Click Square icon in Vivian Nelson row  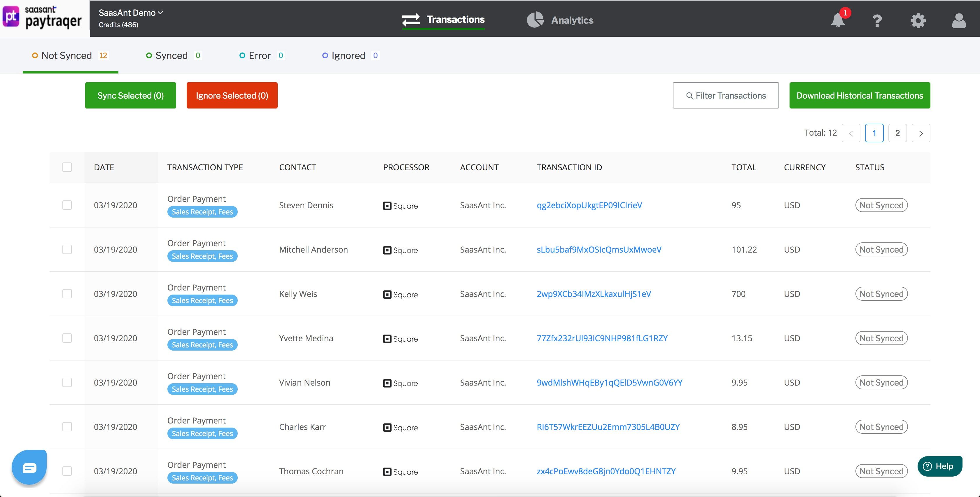click(387, 383)
